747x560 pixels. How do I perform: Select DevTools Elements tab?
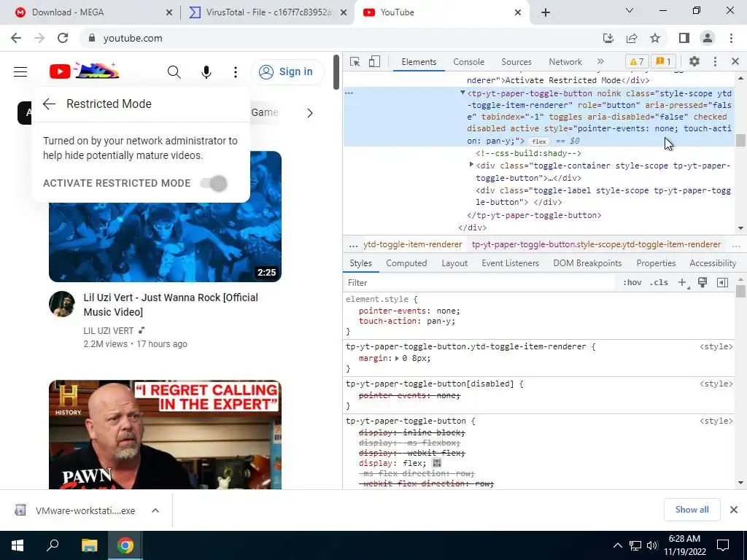pos(419,62)
